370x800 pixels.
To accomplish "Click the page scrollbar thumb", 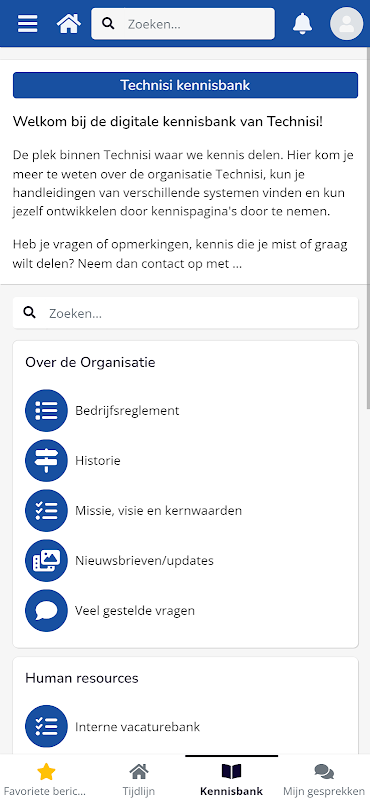I will 368,227.
